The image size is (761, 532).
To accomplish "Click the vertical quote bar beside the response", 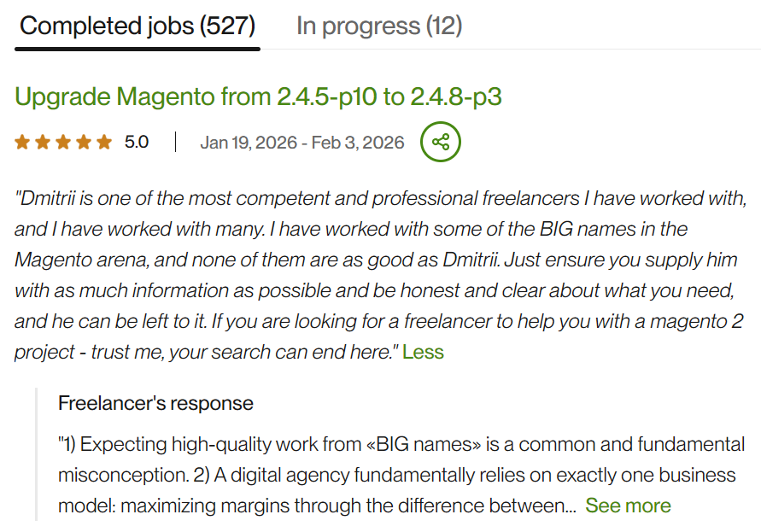I will click(37, 454).
